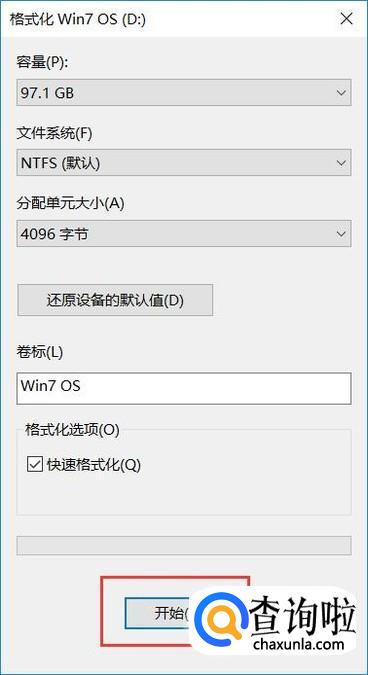
Task: Click the empty format progress bar
Action: click(x=184, y=545)
